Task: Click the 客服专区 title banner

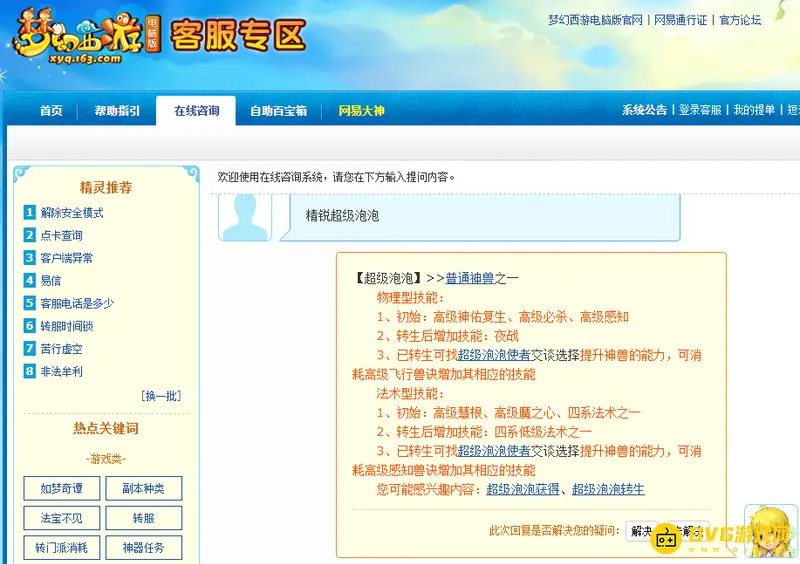Action: click(x=238, y=35)
